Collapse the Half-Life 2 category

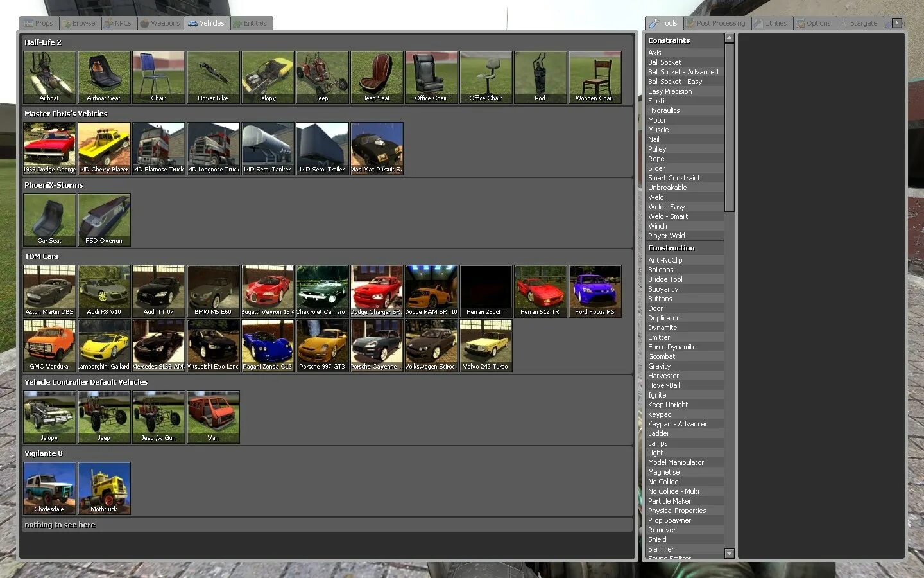(327, 42)
